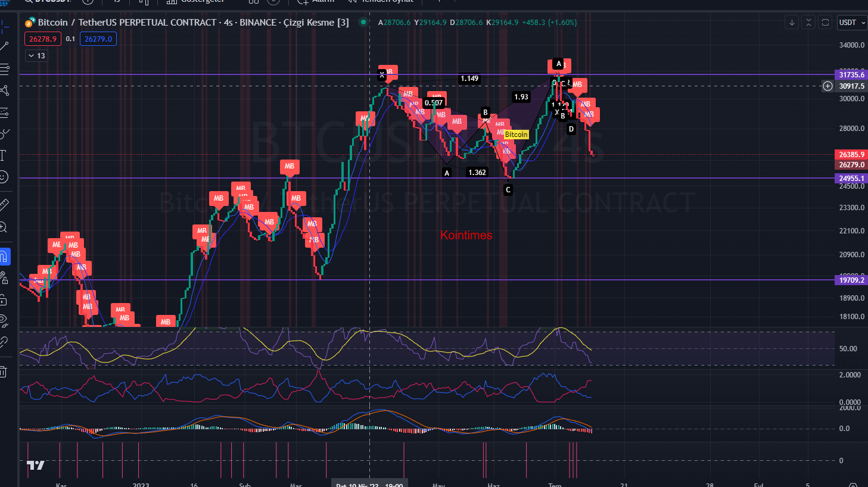Viewport: 868px width, 487px height.
Task: Select the crosshair cursor tool
Action: pyautogui.click(x=4, y=26)
